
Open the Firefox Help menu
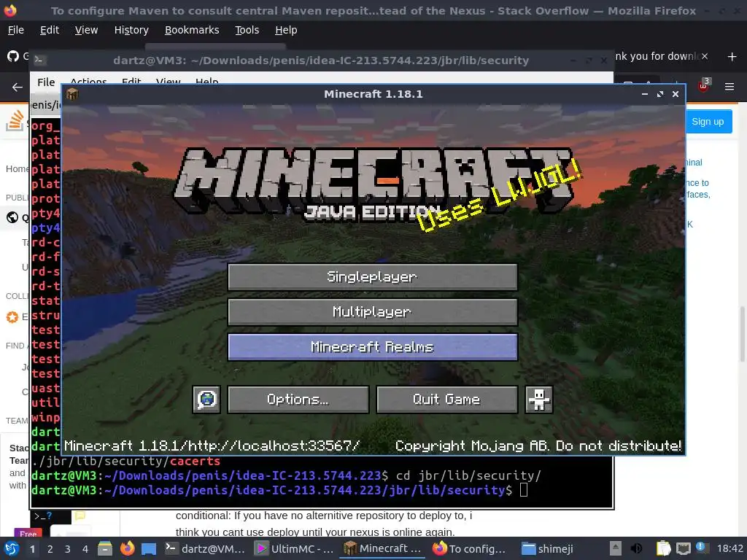(x=286, y=30)
